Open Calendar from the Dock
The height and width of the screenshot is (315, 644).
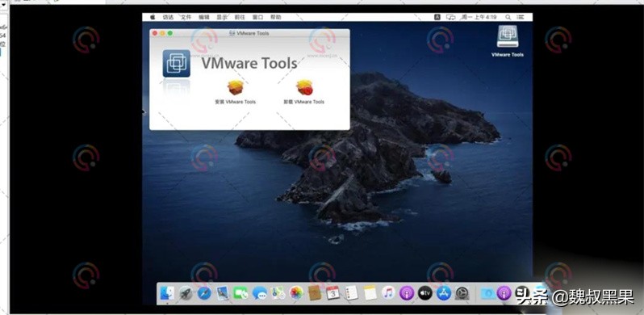(x=332, y=293)
